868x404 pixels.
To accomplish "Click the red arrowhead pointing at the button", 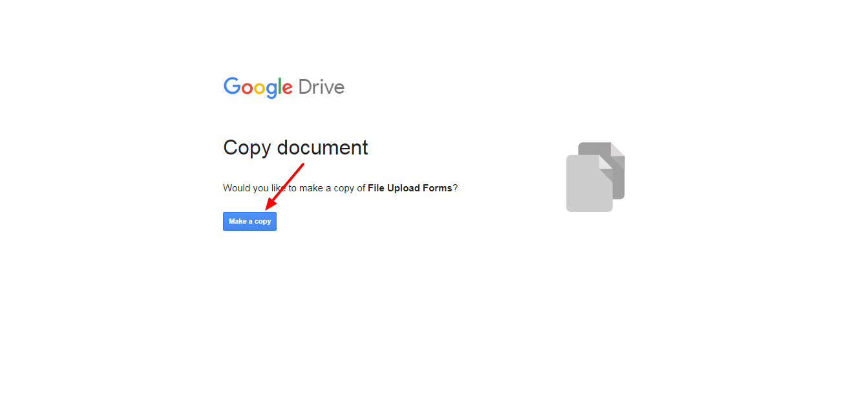I will coord(270,205).
